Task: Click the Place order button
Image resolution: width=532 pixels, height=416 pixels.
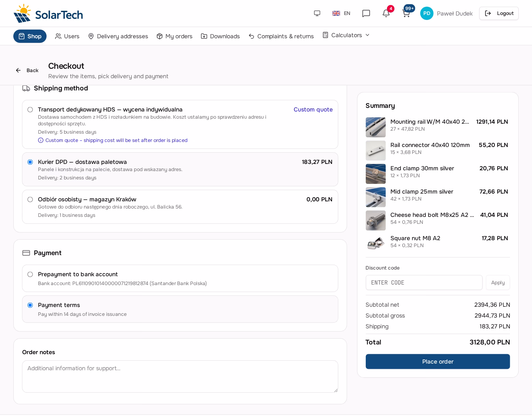Action: [x=438, y=361]
